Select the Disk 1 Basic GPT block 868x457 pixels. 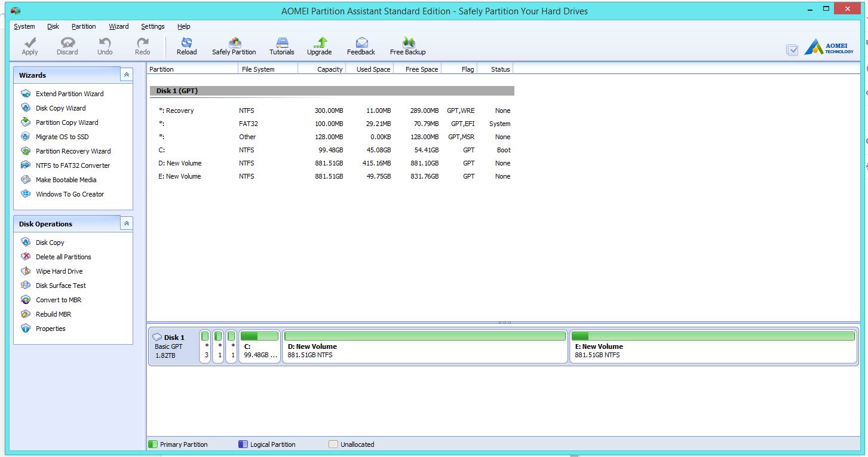(174, 346)
